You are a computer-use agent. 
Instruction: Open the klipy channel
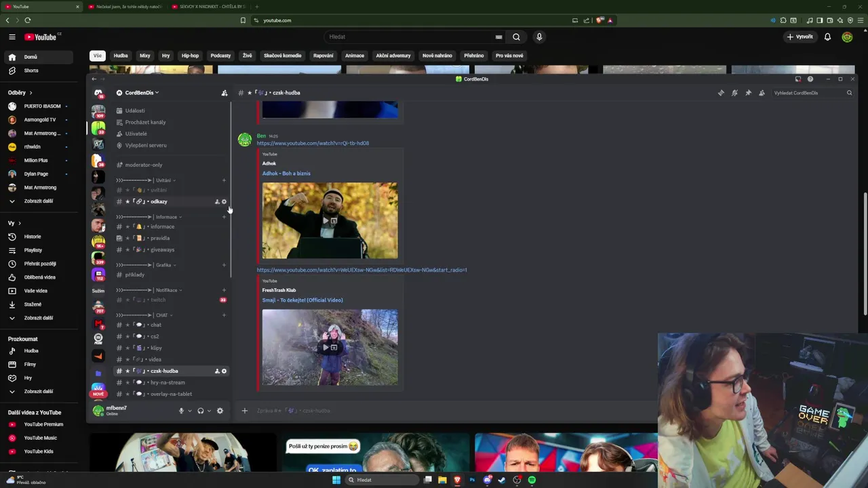(171, 348)
